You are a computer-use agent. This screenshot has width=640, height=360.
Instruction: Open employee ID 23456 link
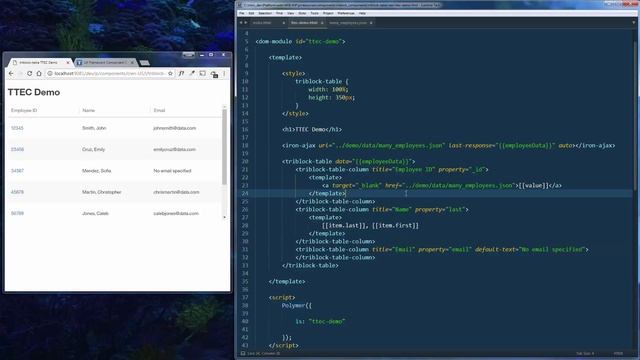tap(17, 149)
